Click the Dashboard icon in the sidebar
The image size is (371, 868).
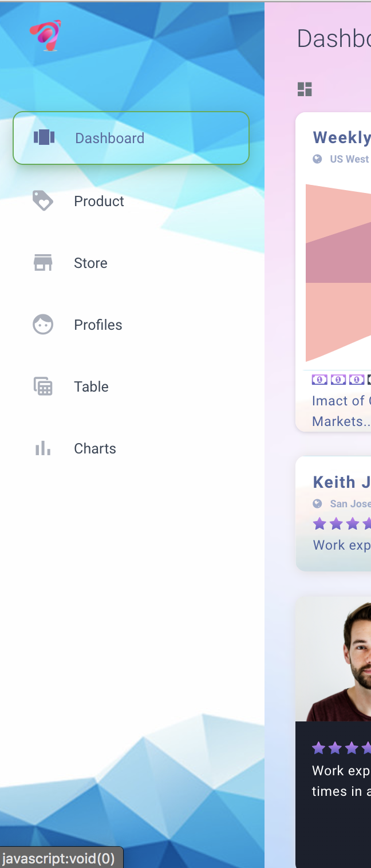pyautogui.click(x=44, y=137)
